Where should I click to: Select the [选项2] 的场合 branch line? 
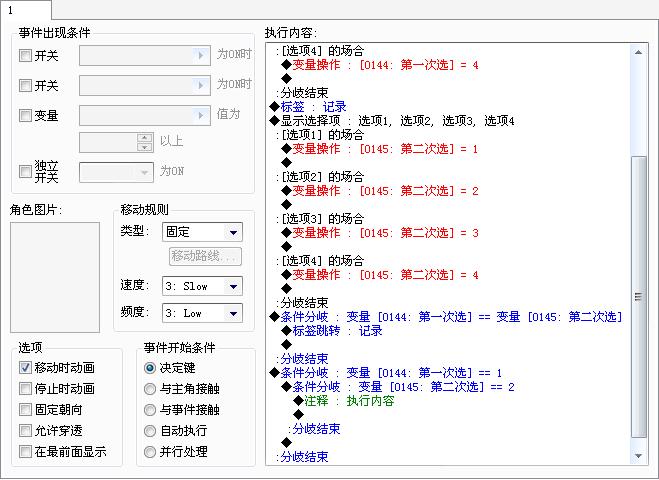320,177
